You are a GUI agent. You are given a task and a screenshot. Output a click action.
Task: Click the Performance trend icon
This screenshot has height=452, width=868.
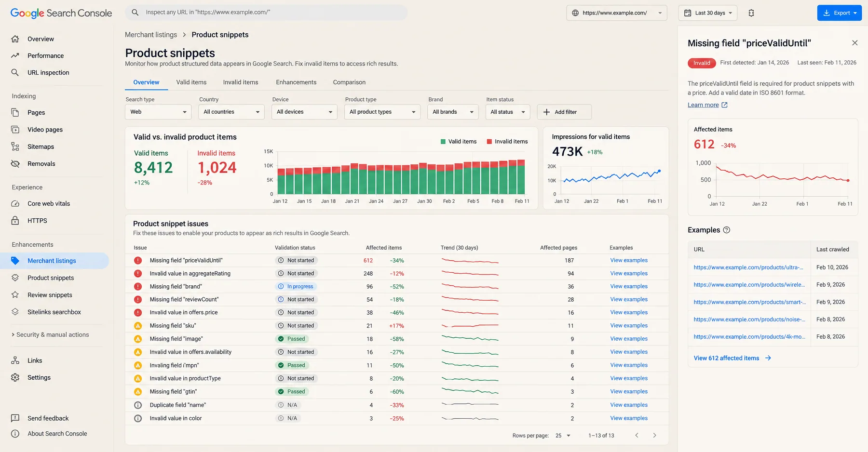pyautogui.click(x=15, y=56)
